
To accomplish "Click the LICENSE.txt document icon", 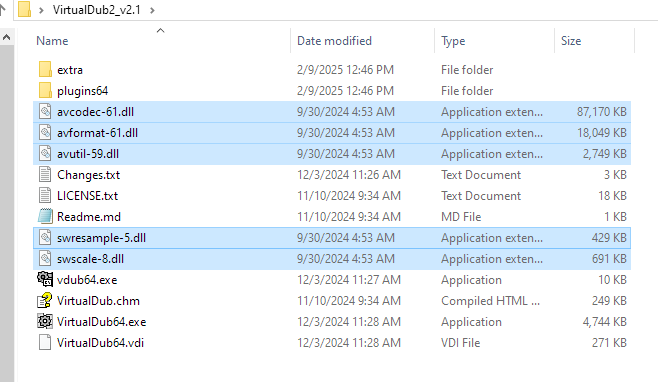I will pyautogui.click(x=45, y=196).
